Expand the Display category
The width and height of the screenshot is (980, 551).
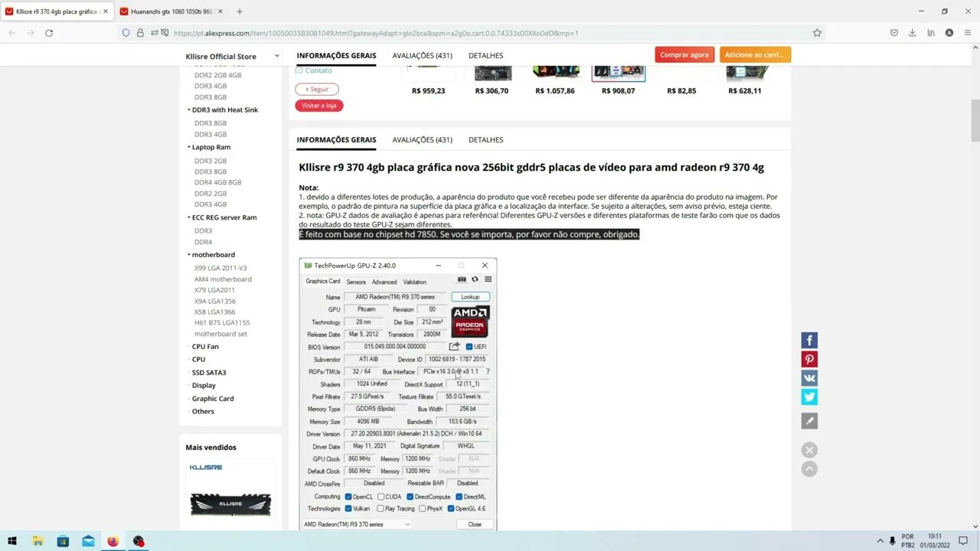[189, 386]
